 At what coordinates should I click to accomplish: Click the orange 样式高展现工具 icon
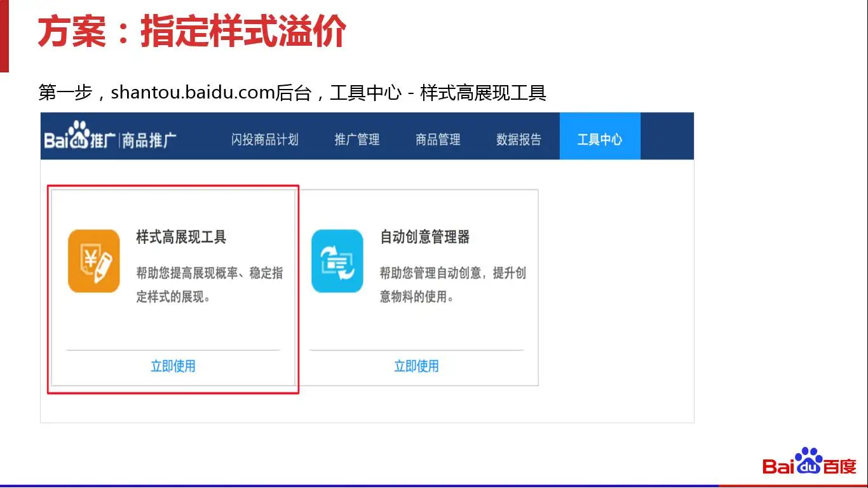pos(94,261)
